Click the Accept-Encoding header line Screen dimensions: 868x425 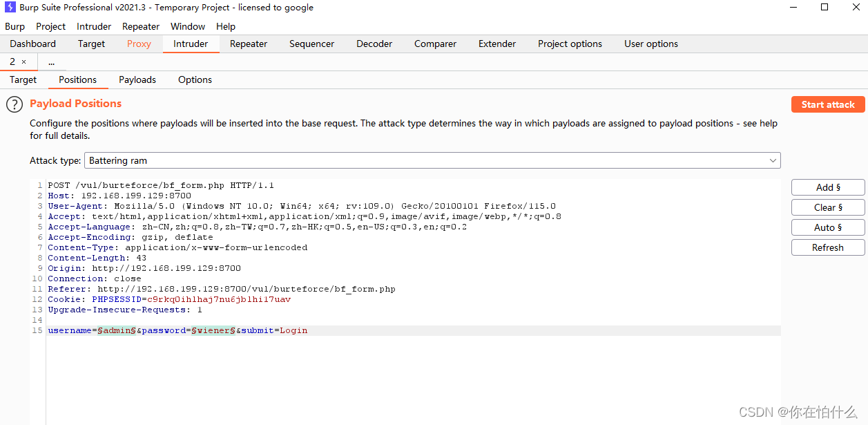coord(131,237)
